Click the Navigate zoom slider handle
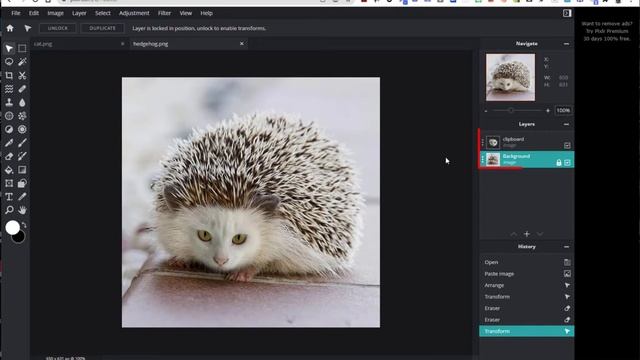This screenshot has height=360, width=640. (511, 111)
